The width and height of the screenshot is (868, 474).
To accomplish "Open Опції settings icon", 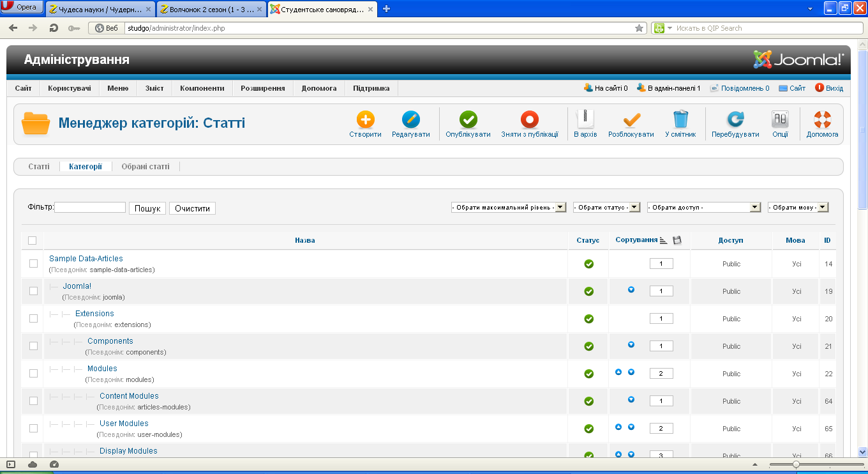I will coord(780,119).
